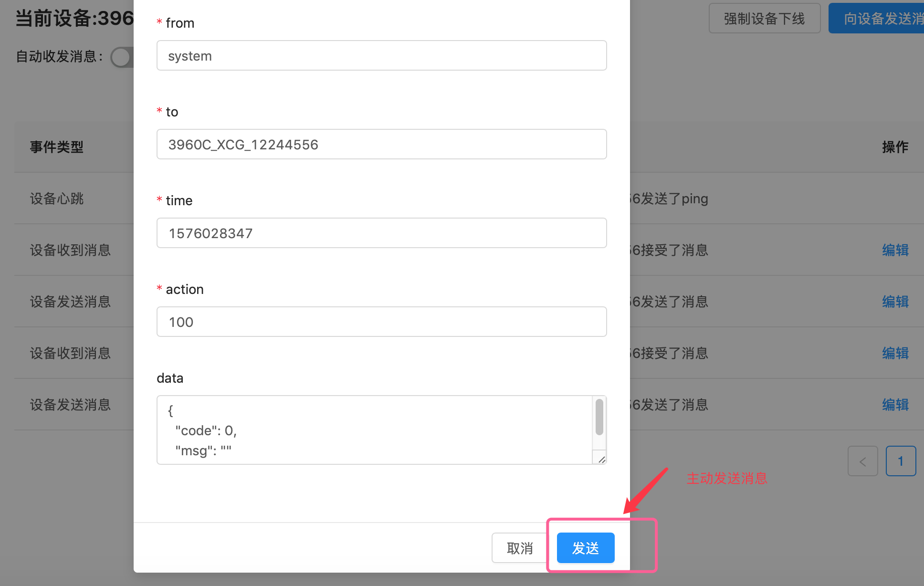Click the 强制设备下线 button
Viewport: 924px width, 586px height.
click(764, 19)
